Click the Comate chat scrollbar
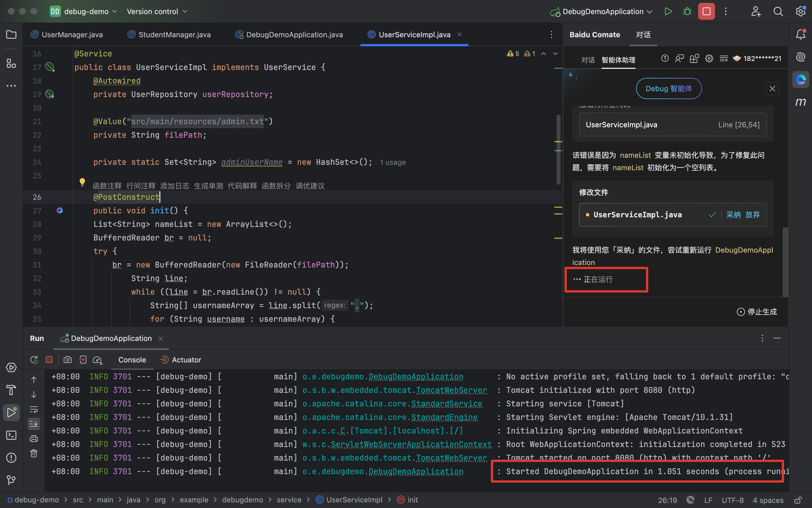 785,262
